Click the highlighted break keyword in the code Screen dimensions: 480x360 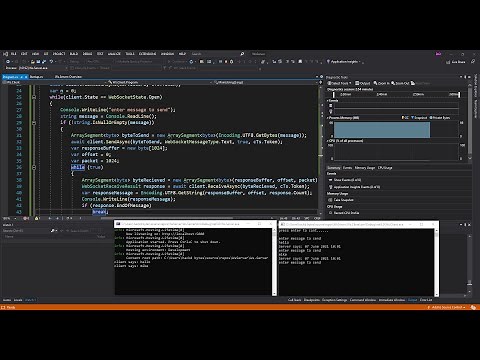99,212
